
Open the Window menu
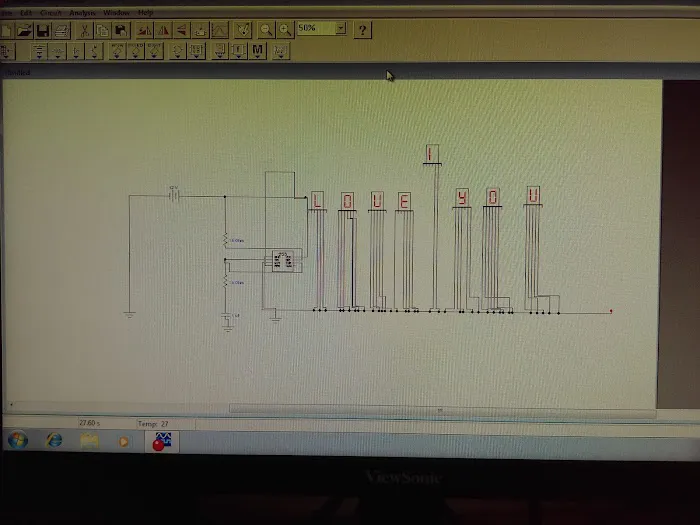117,13
